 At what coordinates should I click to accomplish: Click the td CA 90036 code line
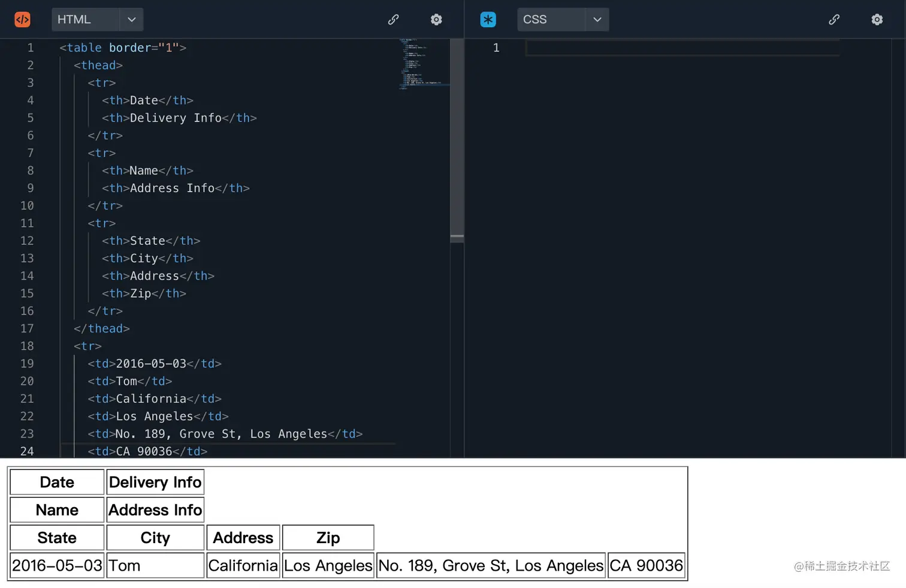point(147,451)
